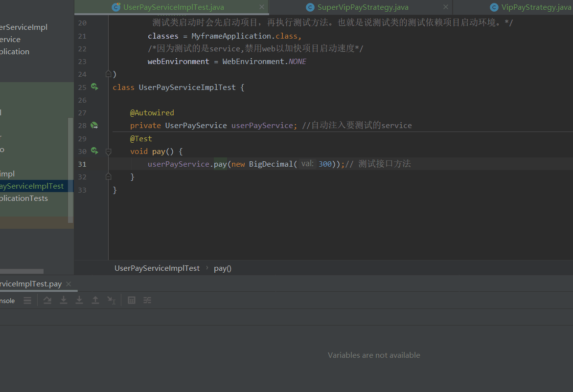Click line number 26 in the gutter

pos(82,100)
